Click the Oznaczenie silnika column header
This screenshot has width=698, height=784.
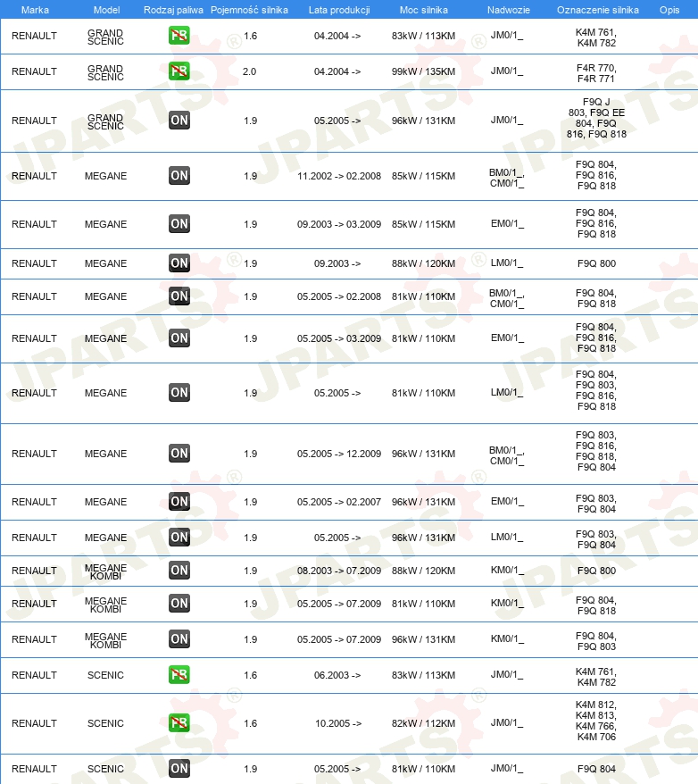(x=597, y=10)
